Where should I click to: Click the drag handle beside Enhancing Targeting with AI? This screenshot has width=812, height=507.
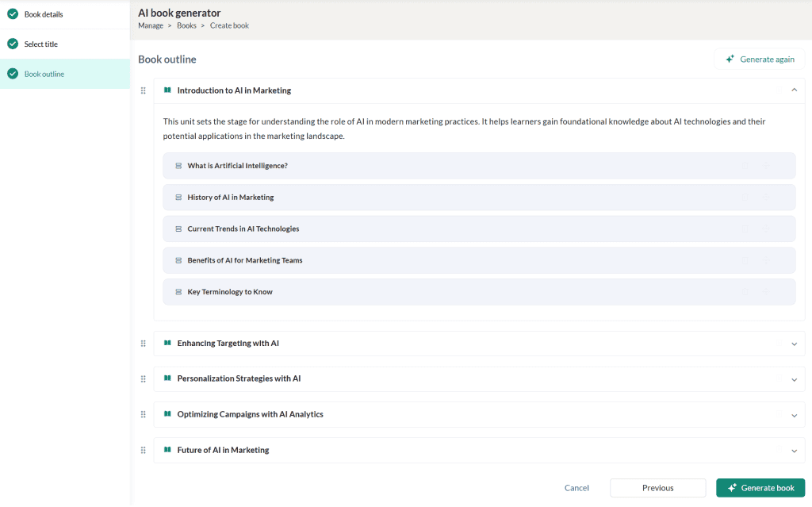click(144, 344)
